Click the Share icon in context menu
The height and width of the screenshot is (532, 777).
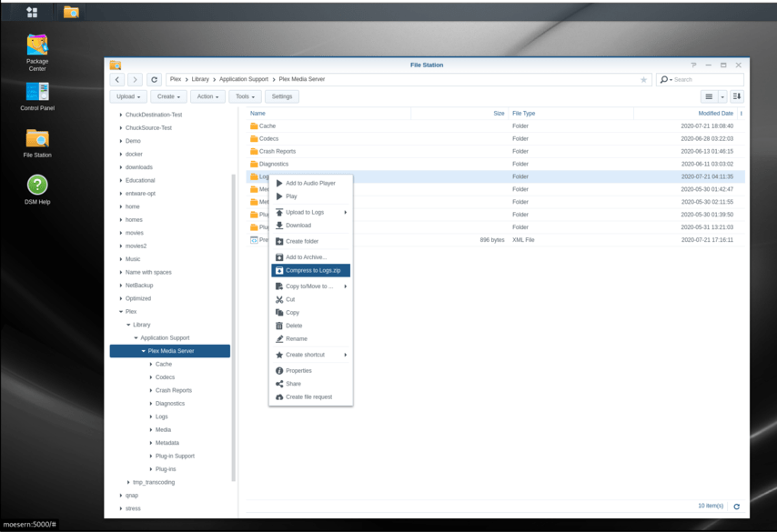click(x=279, y=384)
